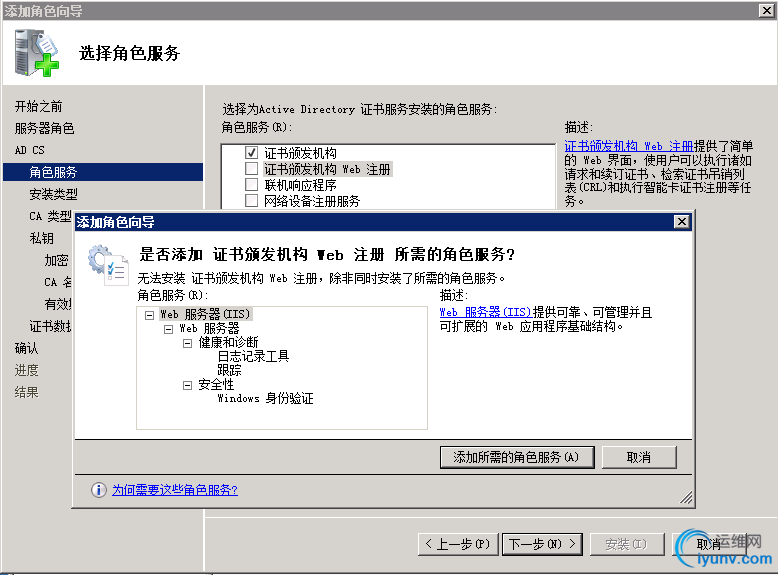Click the 网络设备注册服务 list label
Viewport: 778px width, 575px height.
[312, 201]
